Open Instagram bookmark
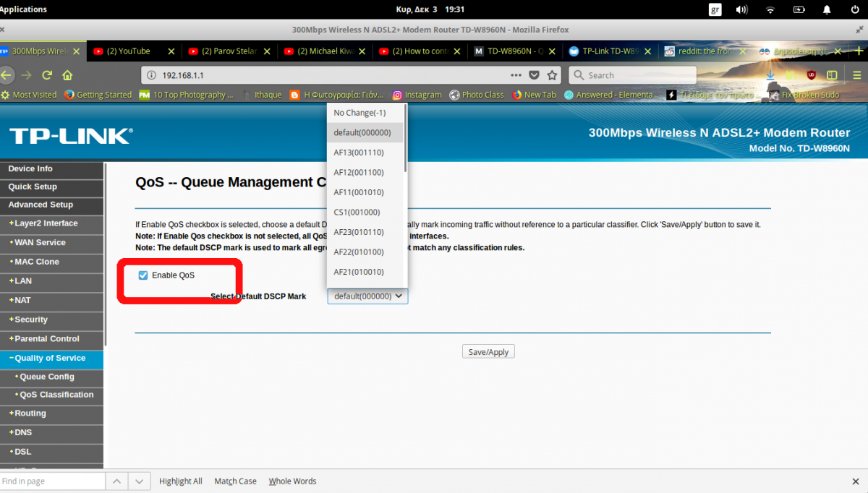This screenshot has height=493, width=868. 417,95
